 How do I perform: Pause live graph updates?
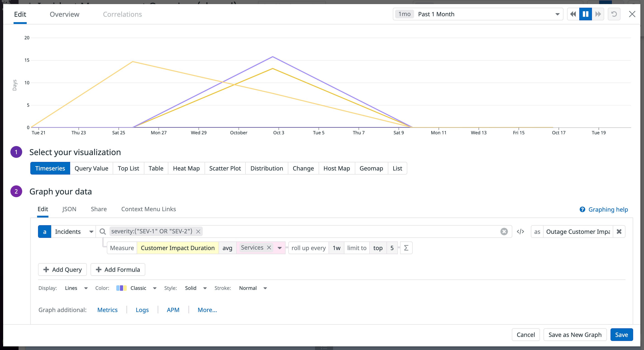tap(585, 14)
